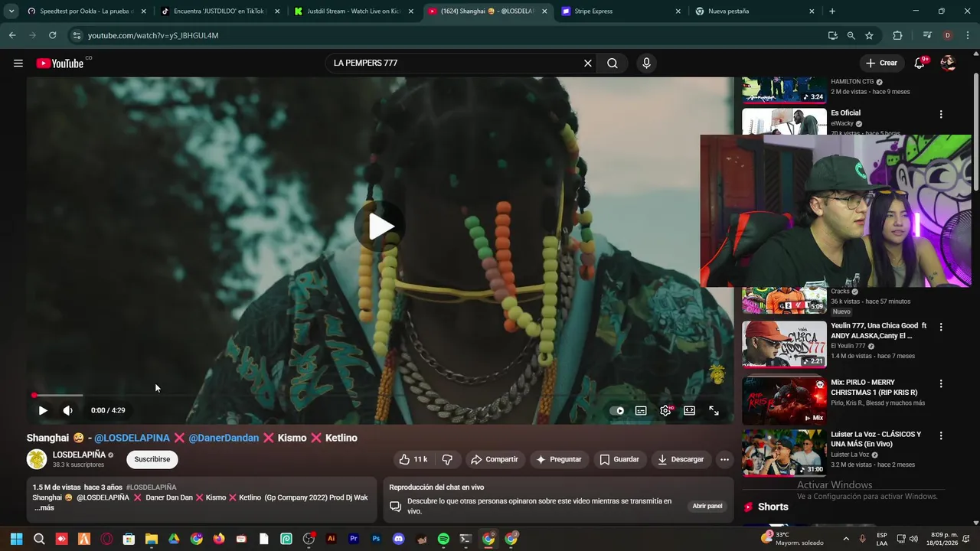Open the YouTube guide hamburger menu
The image size is (980, 551).
[x=18, y=64]
